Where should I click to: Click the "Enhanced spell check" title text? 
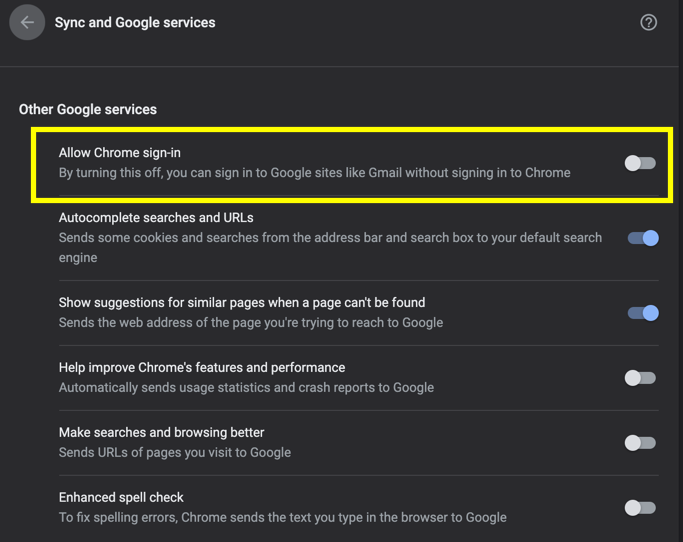pyautogui.click(x=122, y=498)
